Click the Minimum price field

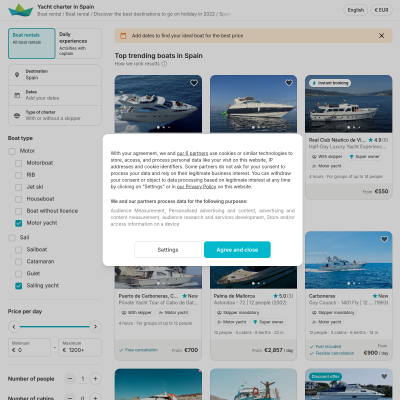pyautogui.click(x=29, y=348)
